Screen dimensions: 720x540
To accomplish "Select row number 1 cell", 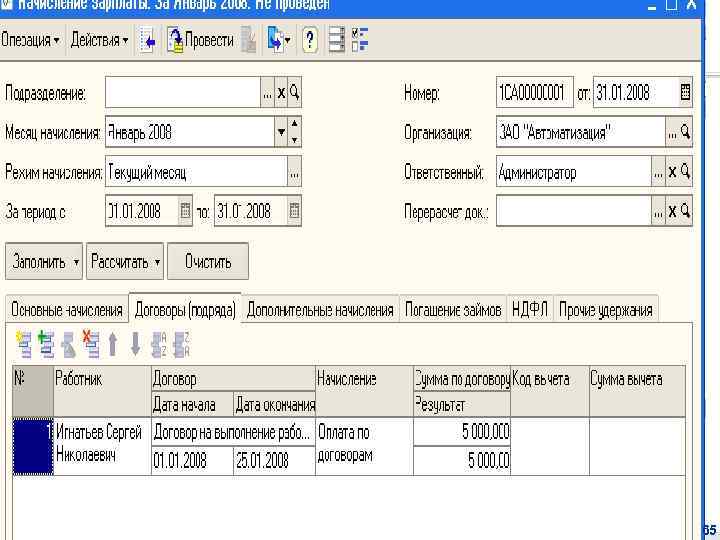I will [x=33, y=446].
